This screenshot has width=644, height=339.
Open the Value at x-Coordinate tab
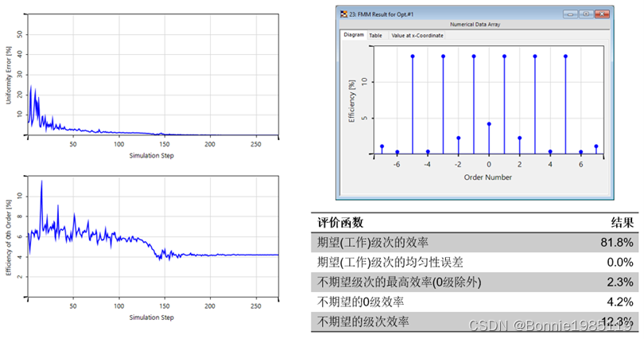point(417,35)
